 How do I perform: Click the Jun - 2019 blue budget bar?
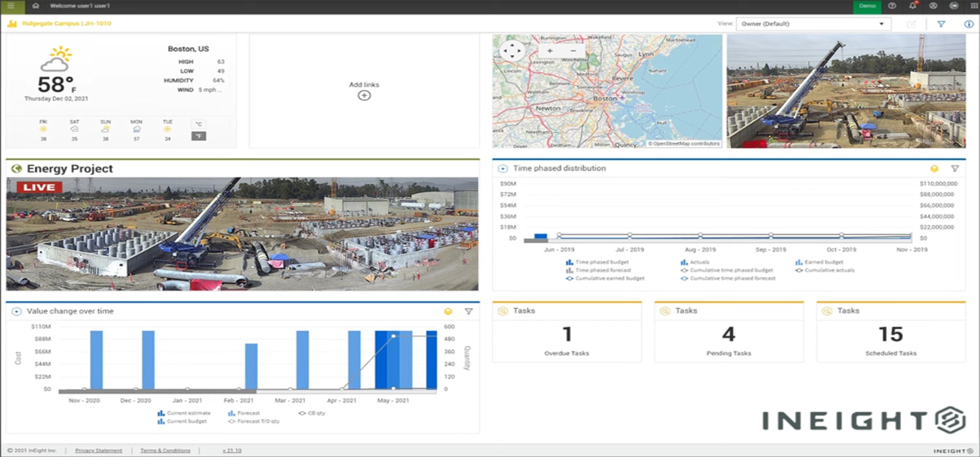tap(540, 236)
